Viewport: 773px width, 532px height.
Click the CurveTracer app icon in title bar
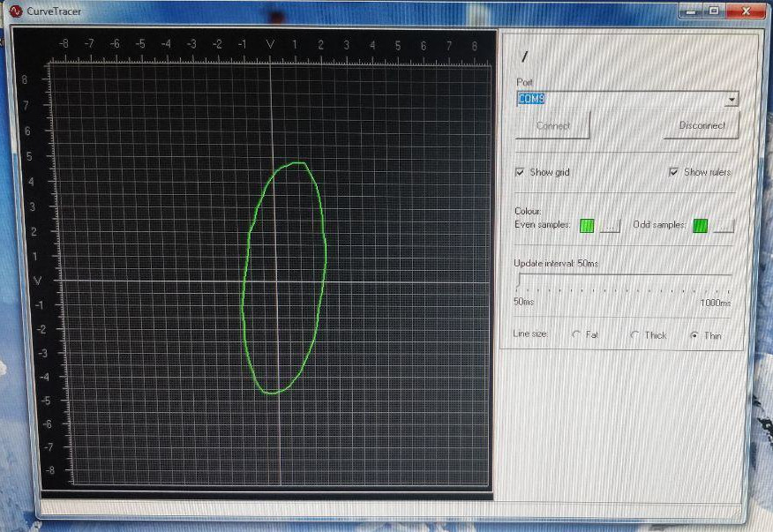(x=16, y=11)
